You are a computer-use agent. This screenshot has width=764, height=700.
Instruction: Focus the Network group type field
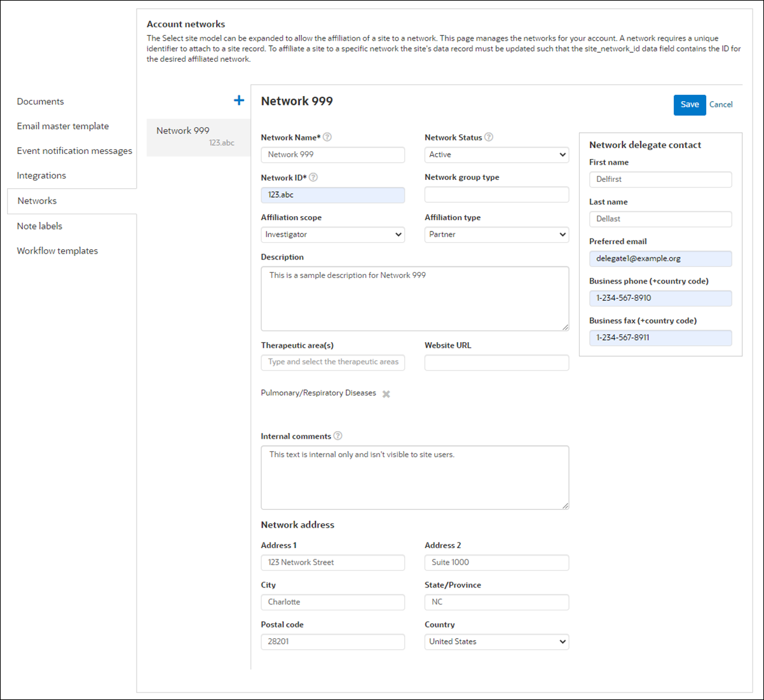point(497,195)
